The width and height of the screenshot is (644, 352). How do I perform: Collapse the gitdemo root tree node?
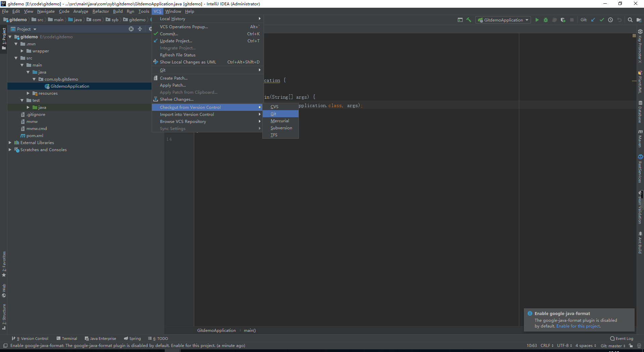(x=10, y=37)
